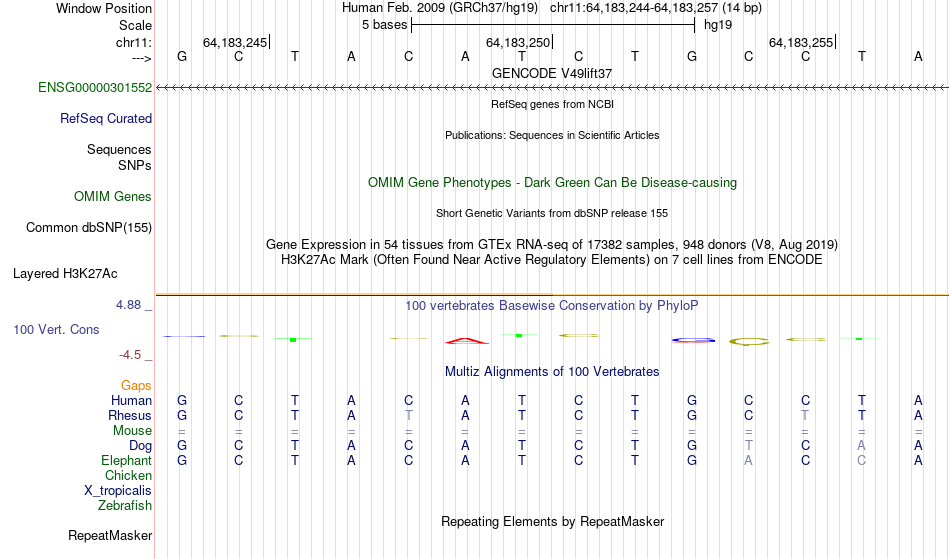Select the Chicken alignment row label
The width and height of the screenshot is (950, 559).
pos(128,475)
